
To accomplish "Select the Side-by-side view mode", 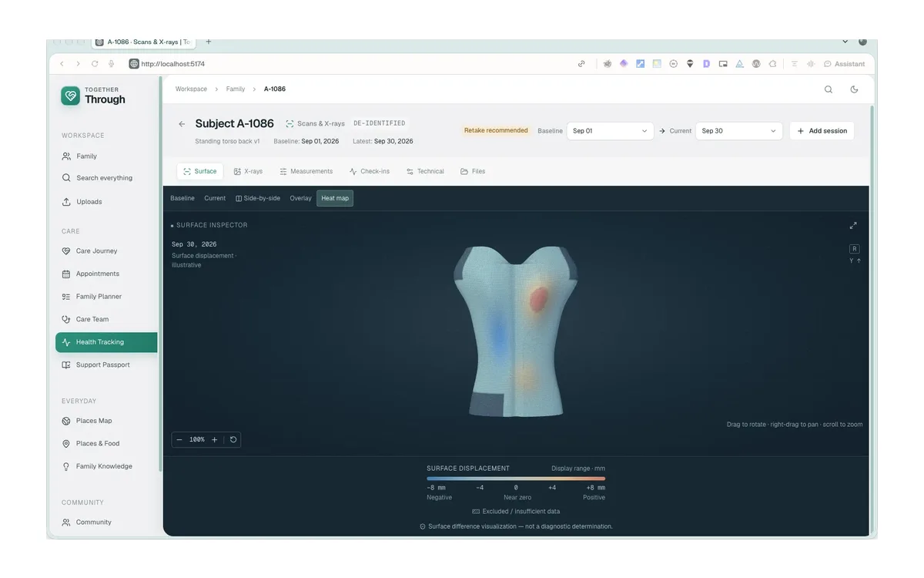I will [258, 198].
